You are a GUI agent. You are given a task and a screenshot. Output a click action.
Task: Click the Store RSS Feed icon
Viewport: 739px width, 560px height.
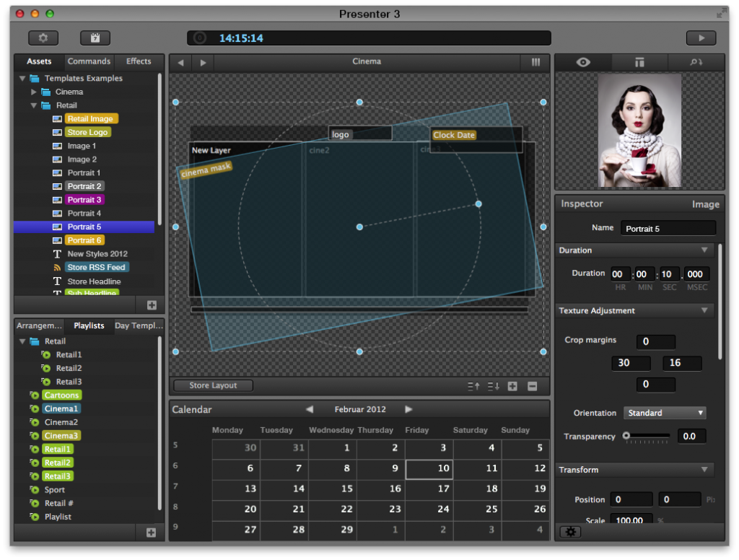pos(57,267)
